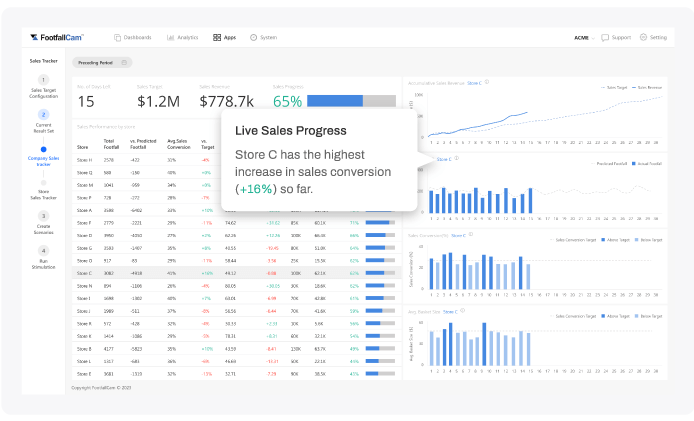The width and height of the screenshot is (694, 421).
Task: Toggle Above Target in Sales Conversion chart
Action: pos(615,240)
